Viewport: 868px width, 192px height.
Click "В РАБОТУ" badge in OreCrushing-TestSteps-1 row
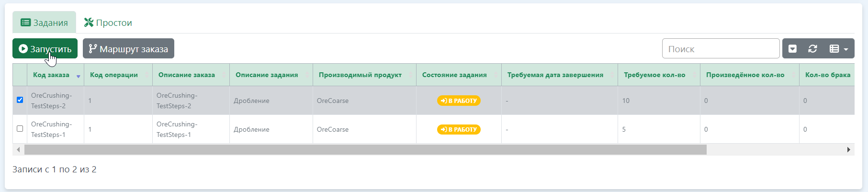[459, 129]
